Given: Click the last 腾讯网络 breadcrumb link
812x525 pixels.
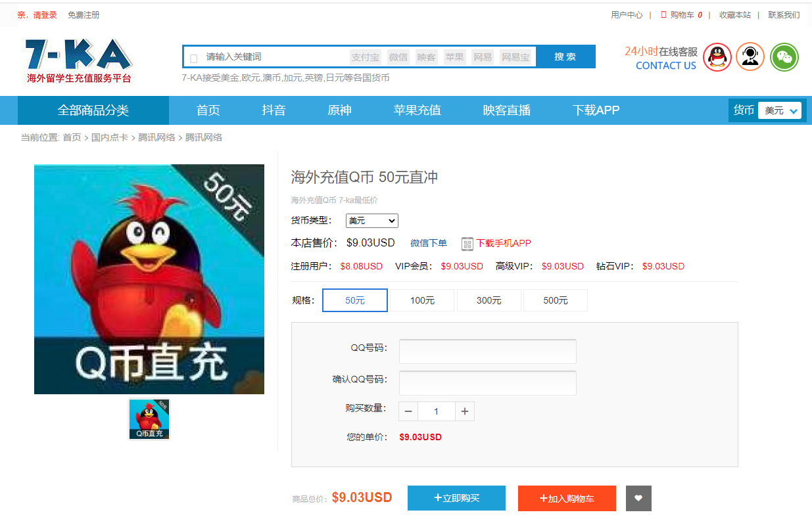Looking at the screenshot, I should click(x=204, y=137).
